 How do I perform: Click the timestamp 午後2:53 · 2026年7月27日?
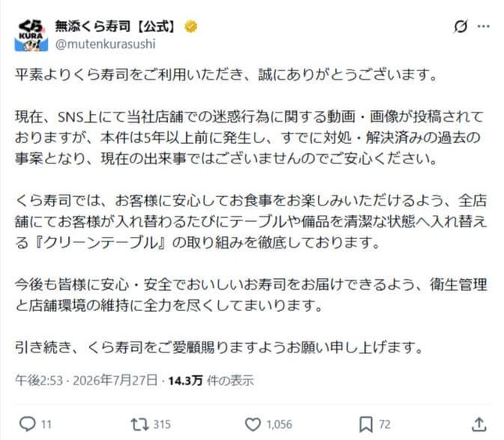click(87, 381)
